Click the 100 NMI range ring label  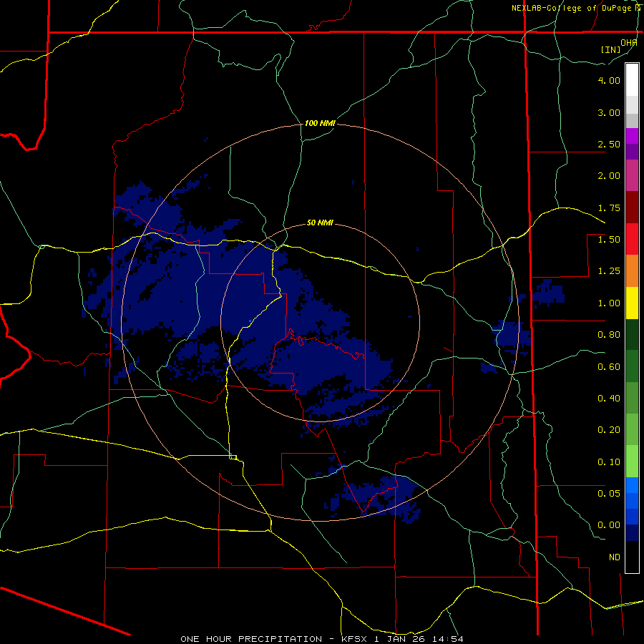(x=320, y=123)
